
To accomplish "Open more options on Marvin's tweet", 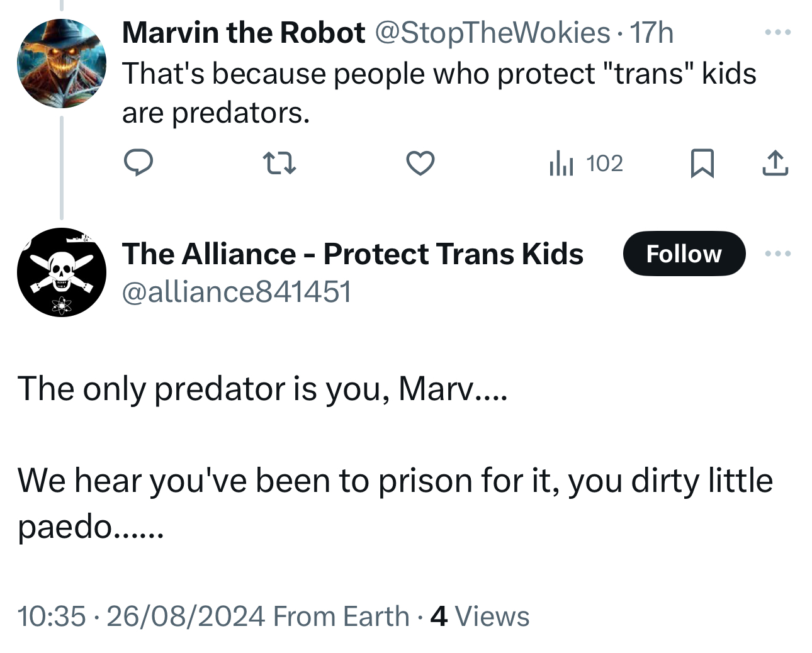I will (778, 32).
